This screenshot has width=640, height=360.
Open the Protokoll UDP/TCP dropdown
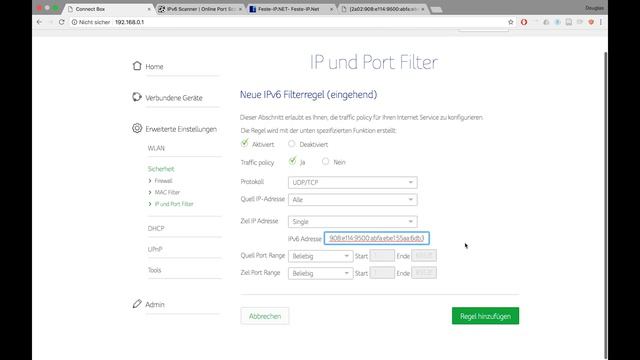click(x=353, y=182)
